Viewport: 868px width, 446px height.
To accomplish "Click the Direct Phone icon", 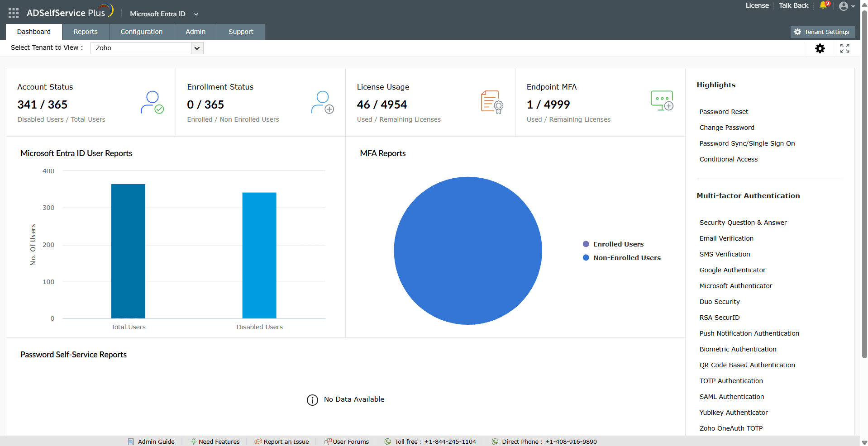I will click(495, 441).
